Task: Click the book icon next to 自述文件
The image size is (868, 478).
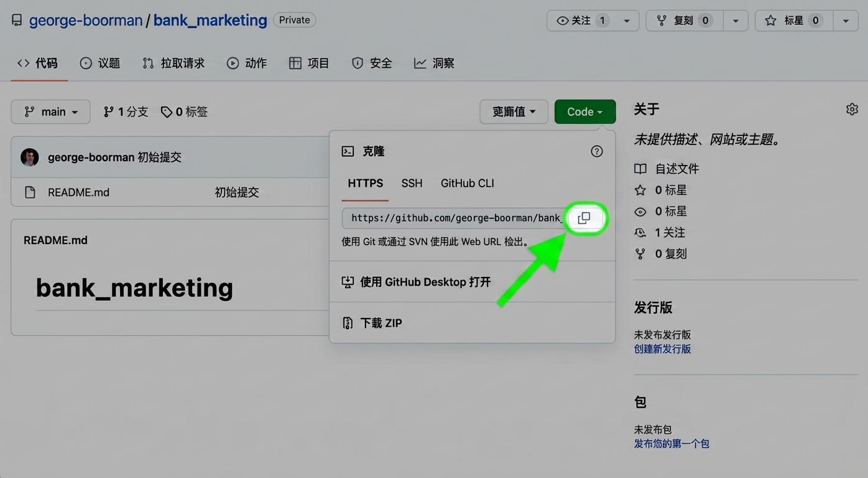Action: tap(640, 169)
